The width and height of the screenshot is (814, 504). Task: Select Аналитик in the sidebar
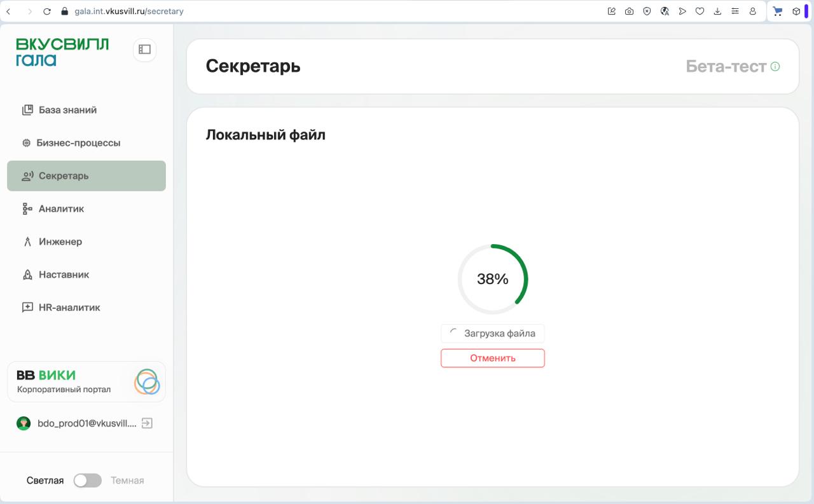(x=61, y=209)
